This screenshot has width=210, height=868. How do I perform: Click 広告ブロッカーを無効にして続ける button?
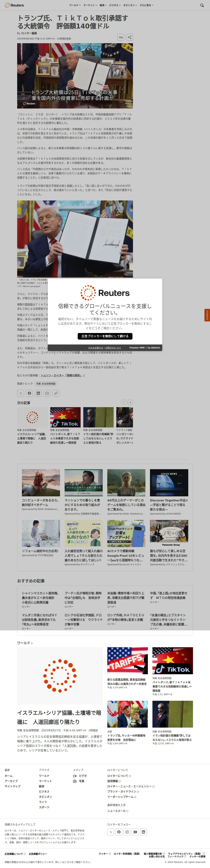click(105, 336)
